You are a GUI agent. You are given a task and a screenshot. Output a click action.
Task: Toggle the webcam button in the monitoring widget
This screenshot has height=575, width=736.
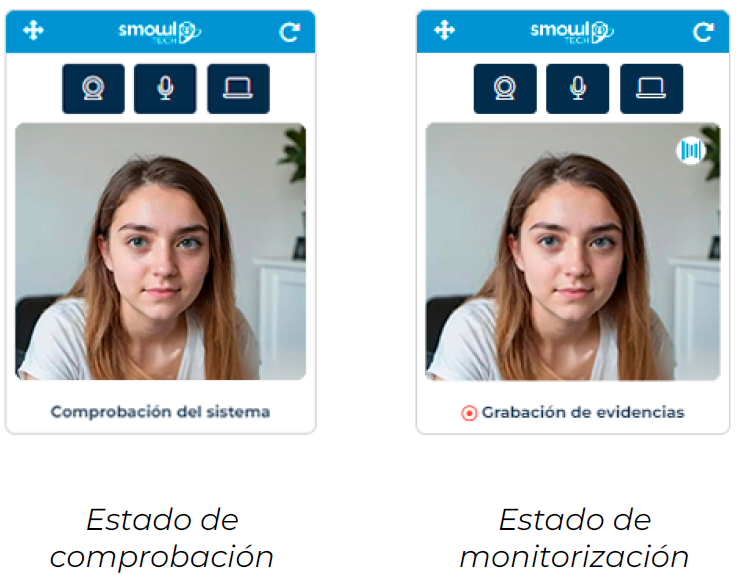point(505,89)
